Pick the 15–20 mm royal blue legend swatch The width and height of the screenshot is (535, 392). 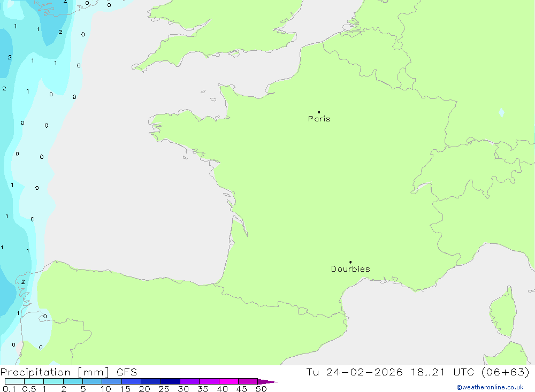132,381
